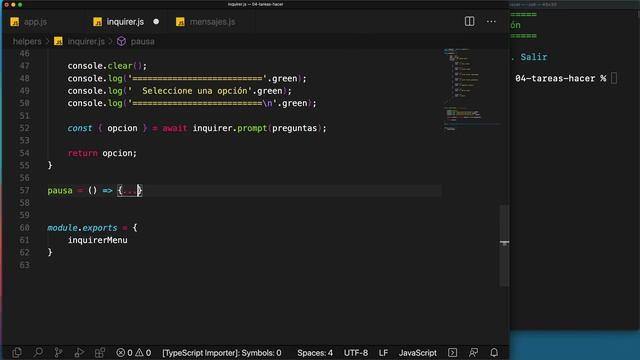
Task: Show errors and warnings count
Action: click(x=133, y=353)
